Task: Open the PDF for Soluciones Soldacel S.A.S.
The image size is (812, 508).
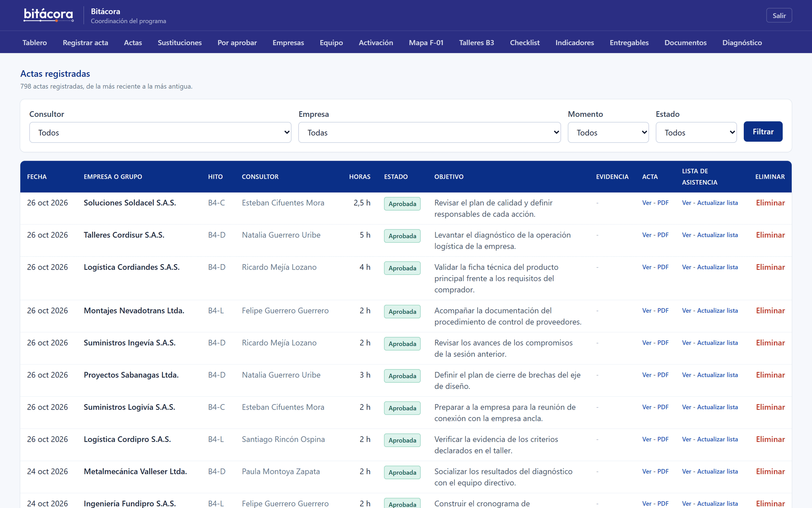Action: (663, 203)
